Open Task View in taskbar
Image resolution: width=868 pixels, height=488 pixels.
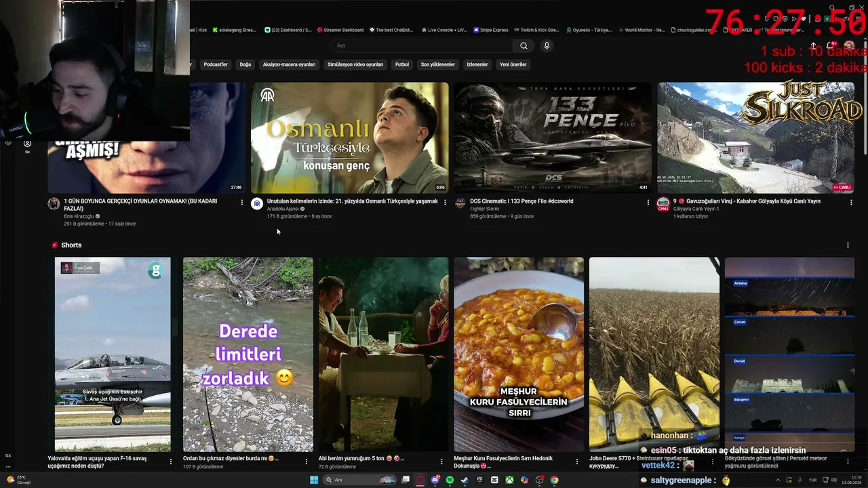pyautogui.click(x=405, y=480)
